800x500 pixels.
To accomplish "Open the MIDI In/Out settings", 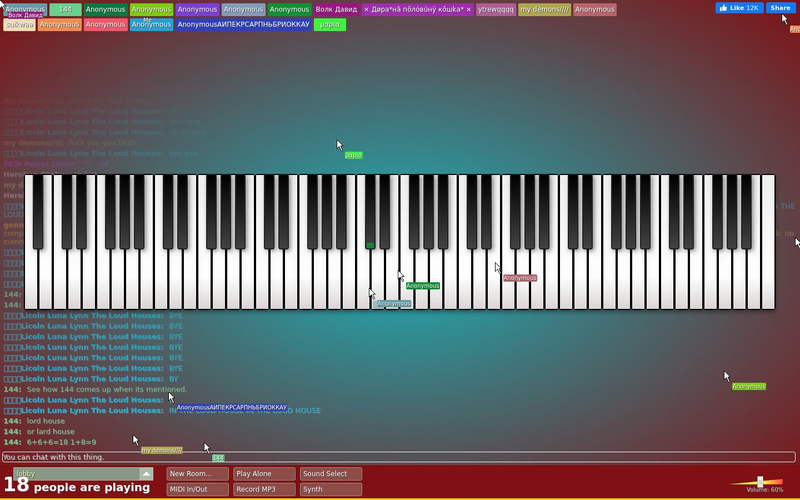I will pos(197,489).
